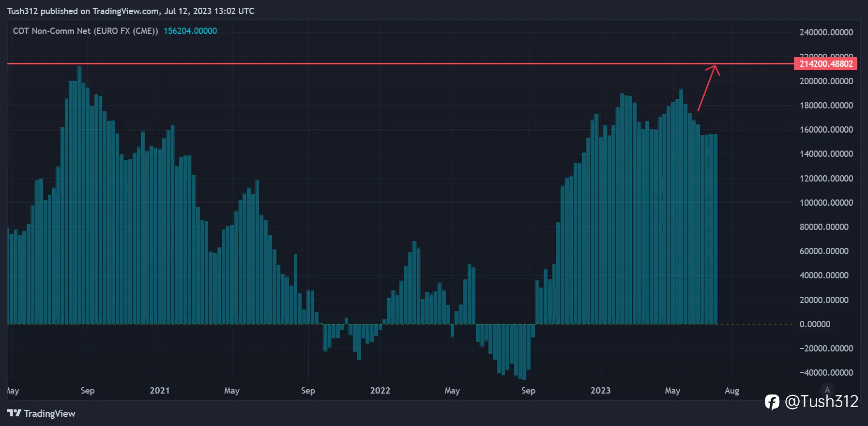Image resolution: width=868 pixels, height=426 pixels.
Task: Click the 180000.00000 price axis label
Action: [826, 106]
